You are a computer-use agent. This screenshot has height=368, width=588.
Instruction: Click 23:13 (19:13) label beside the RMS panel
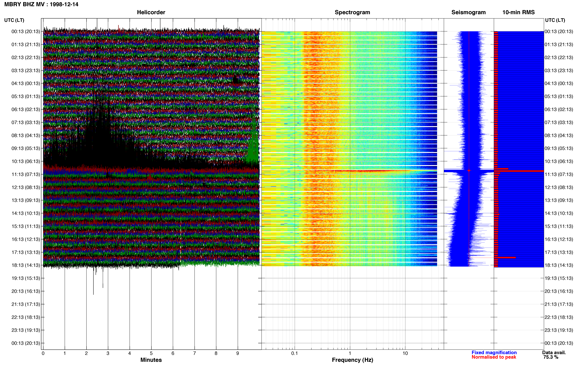(559, 330)
